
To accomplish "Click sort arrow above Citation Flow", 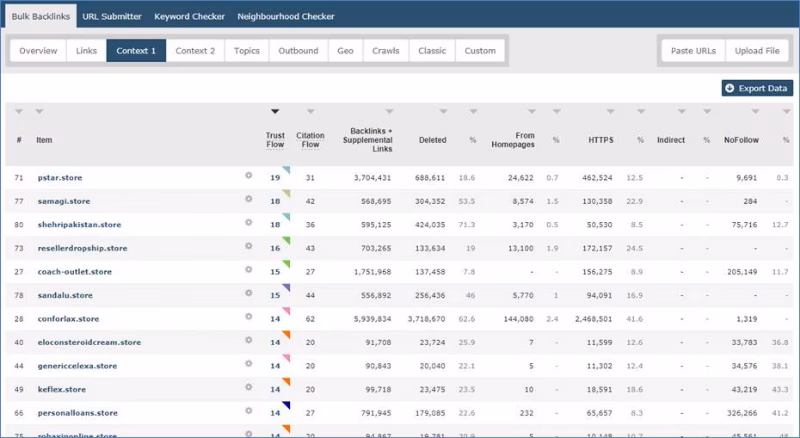I will point(311,112).
